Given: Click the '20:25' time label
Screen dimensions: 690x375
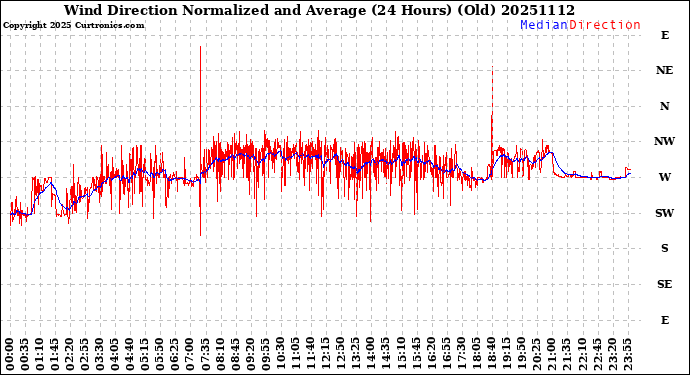Looking at the screenshot, I should point(536,355).
